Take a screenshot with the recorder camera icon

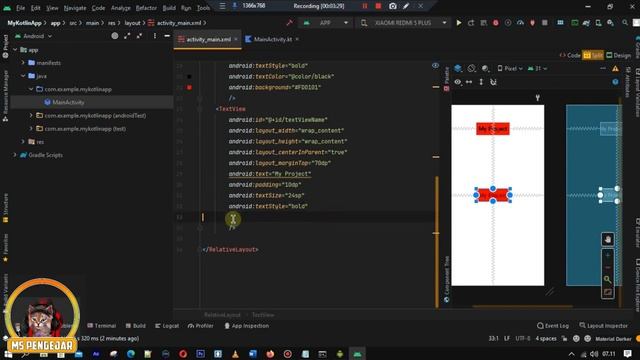(x=392, y=6)
